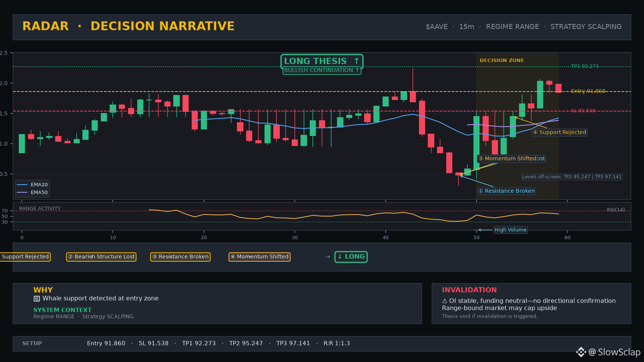644x362 pixels.
Task: Click 'Regime RANGE · Strategy SCALPING' context line
Action: [x=84, y=316]
